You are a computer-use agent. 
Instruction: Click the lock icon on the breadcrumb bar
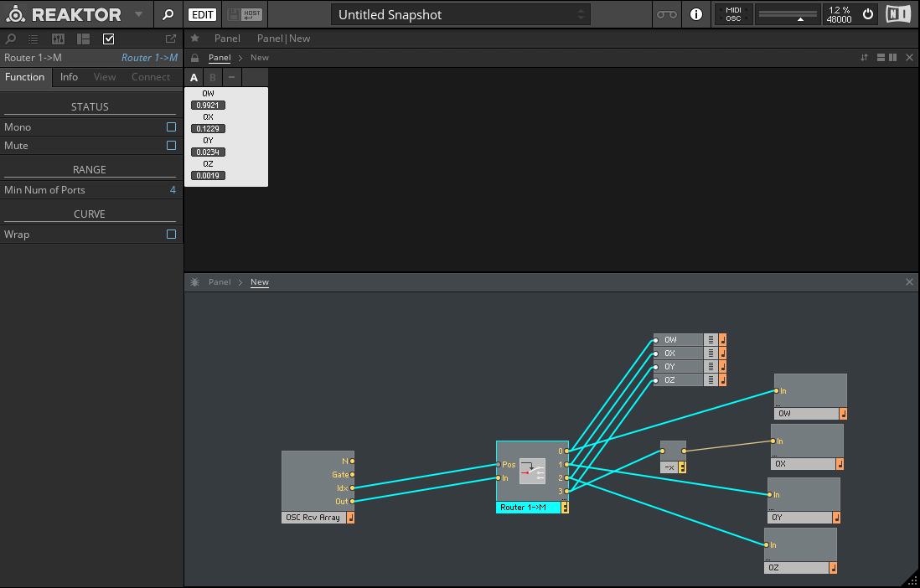point(194,57)
